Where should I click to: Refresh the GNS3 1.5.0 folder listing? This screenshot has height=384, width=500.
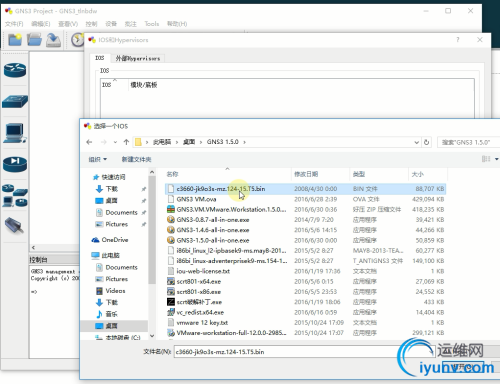tap(426, 142)
